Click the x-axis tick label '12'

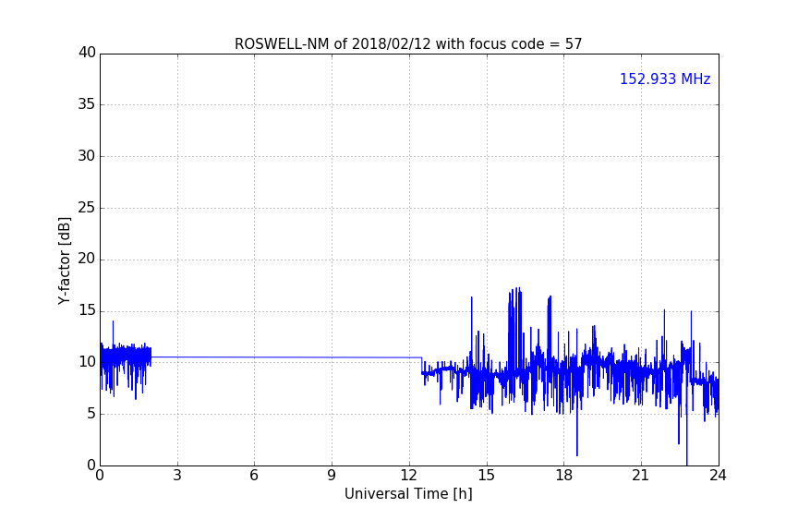409,476
